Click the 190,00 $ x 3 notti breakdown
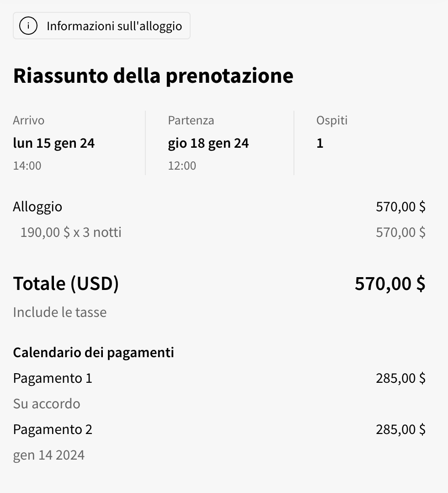448x493 pixels. pyautogui.click(x=71, y=232)
